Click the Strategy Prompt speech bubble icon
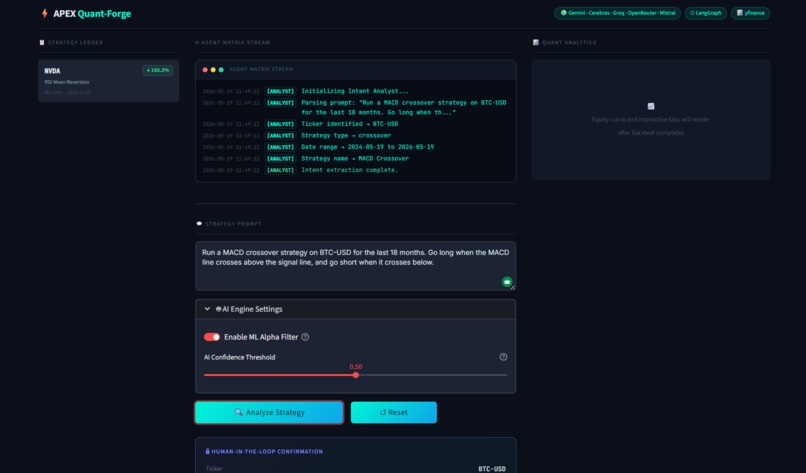Viewport: 806px width, 473px height. [199, 224]
